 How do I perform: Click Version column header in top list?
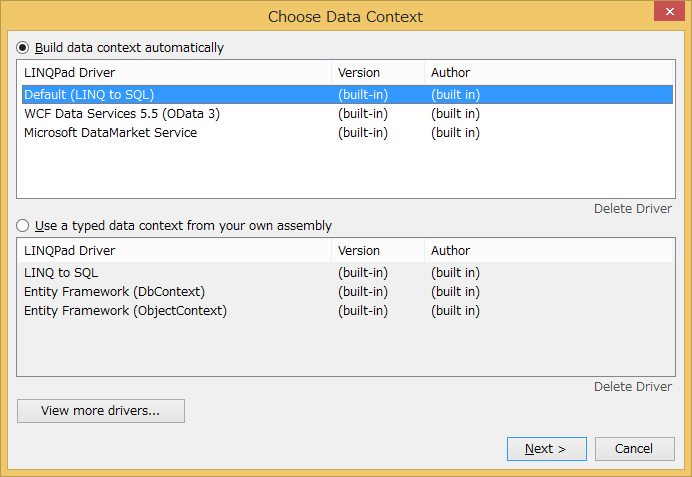359,72
